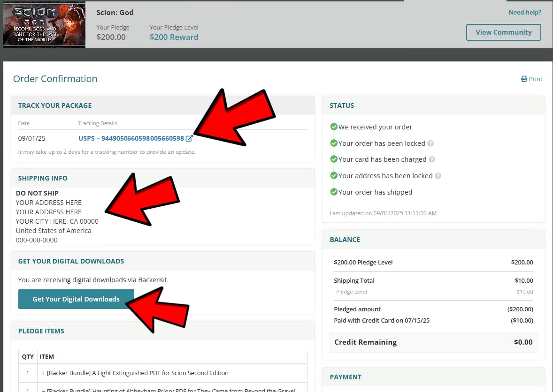Click the Shipping Info section header

point(43,178)
